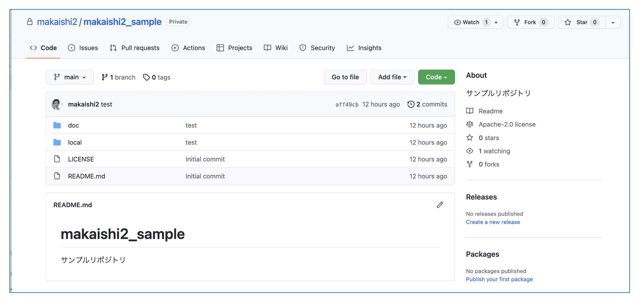644x305 pixels.
Task: Open the main branch selector
Action: coord(70,77)
